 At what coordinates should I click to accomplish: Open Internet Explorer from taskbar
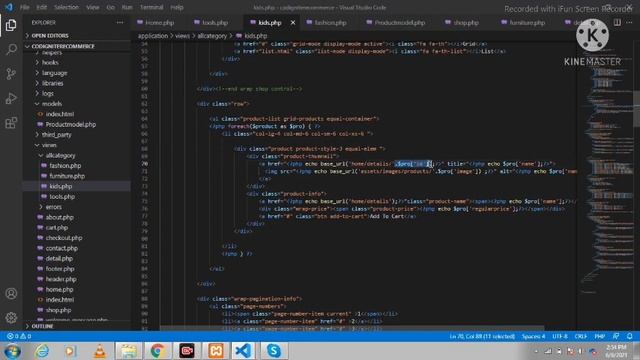(x=41, y=351)
